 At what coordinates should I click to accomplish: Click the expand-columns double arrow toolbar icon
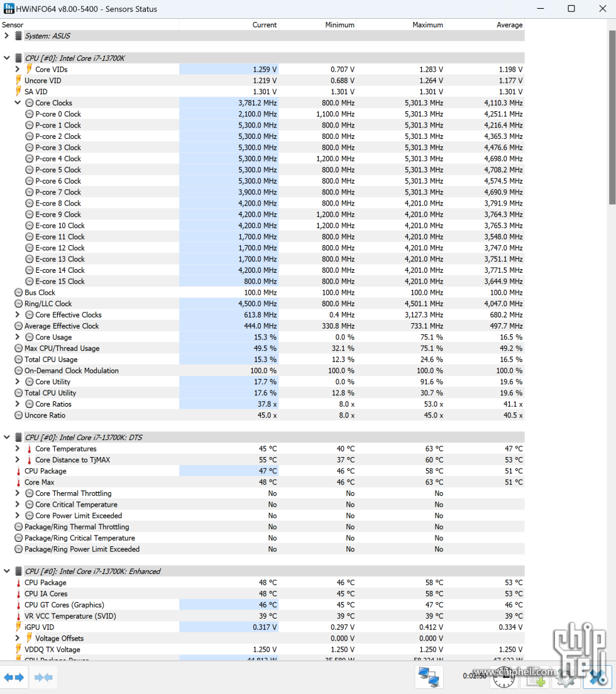coord(14,677)
